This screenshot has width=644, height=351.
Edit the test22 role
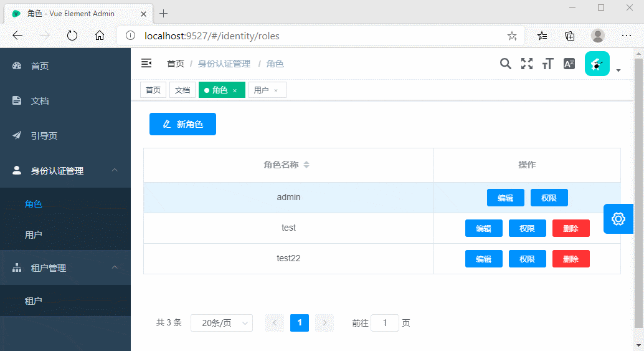pos(484,259)
